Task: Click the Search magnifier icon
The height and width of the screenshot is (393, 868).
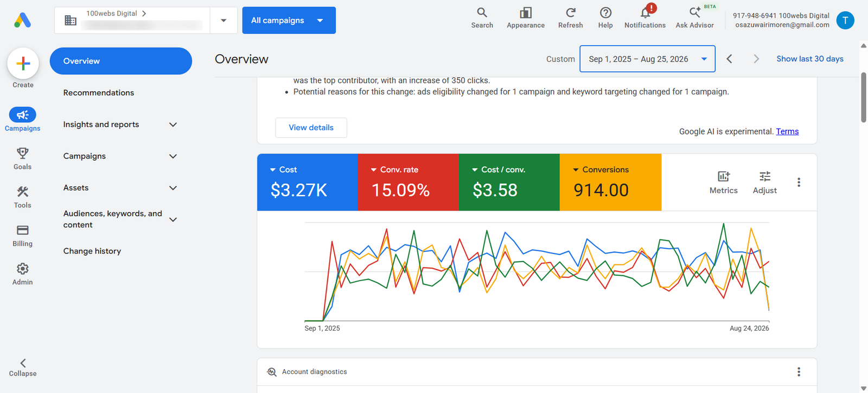Action: [x=482, y=12]
